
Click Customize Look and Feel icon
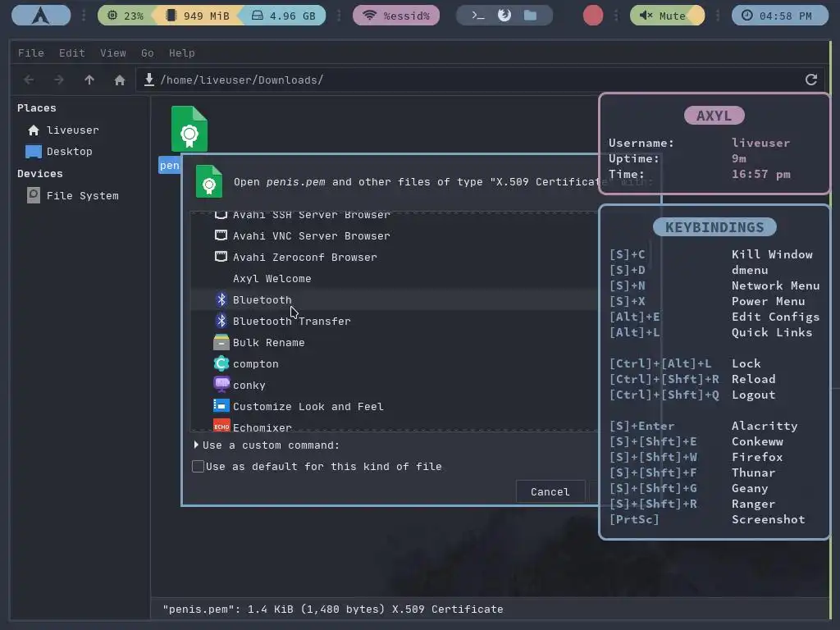click(x=221, y=406)
